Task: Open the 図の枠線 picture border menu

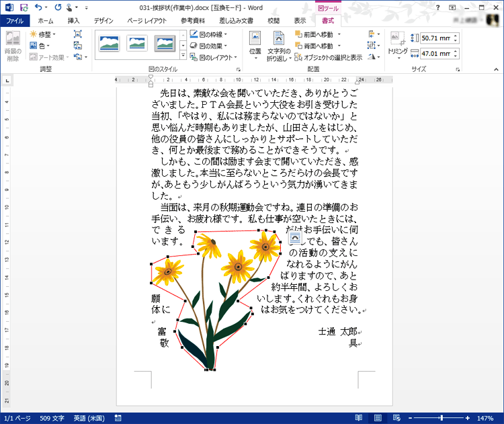Action: coord(208,34)
